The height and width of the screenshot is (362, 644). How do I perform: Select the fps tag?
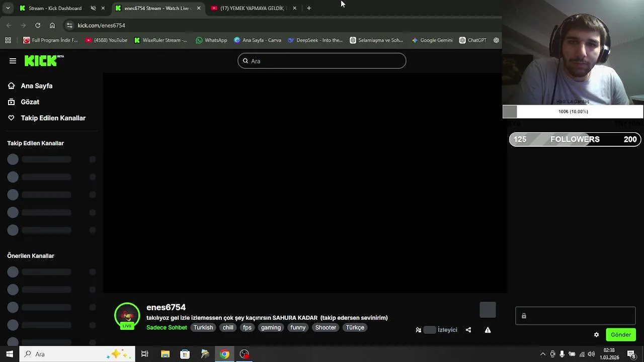247,327
